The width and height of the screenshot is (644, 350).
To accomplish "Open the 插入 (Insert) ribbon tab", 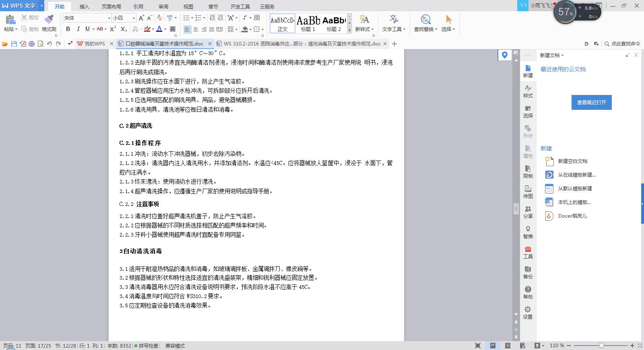I will tap(84, 6).
